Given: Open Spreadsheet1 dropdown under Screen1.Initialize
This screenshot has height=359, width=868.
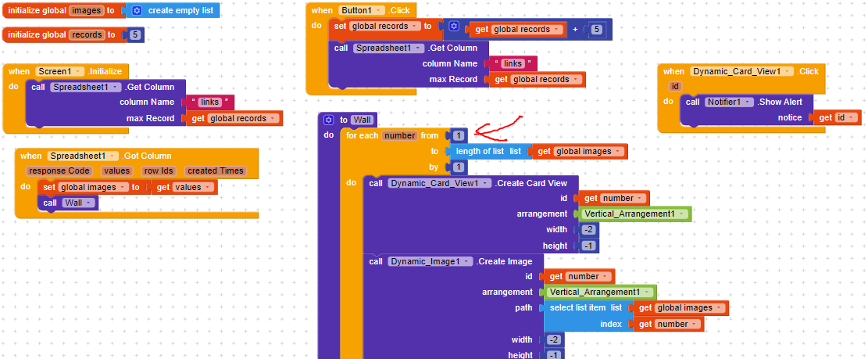Looking at the screenshot, I should point(115,87).
